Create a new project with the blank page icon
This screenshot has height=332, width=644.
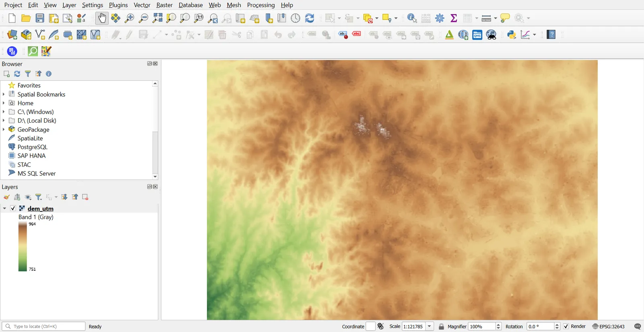click(12, 18)
